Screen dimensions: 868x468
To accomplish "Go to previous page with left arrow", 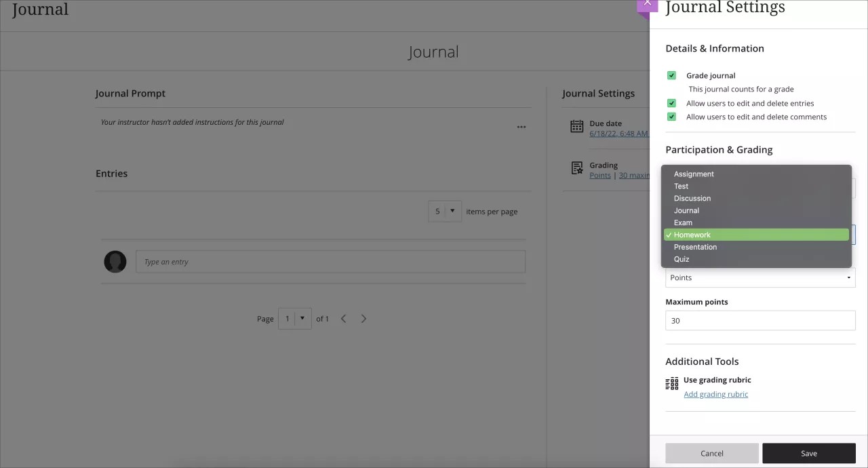I will tap(343, 318).
